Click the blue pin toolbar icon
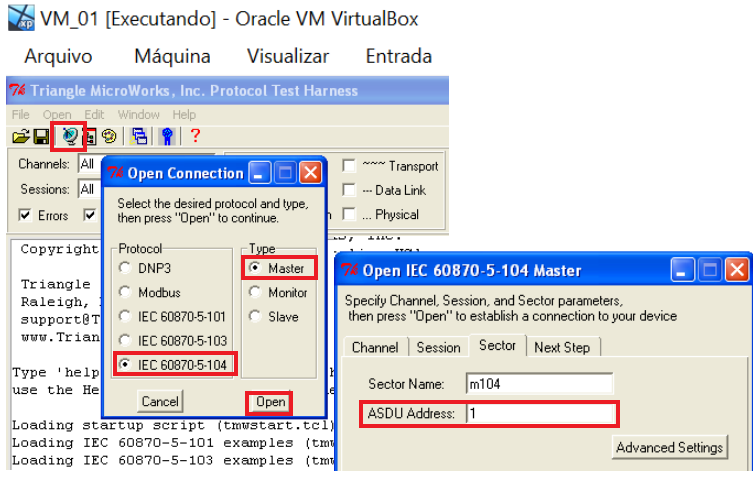The height and width of the screenshot is (478, 753). pyautogui.click(x=168, y=136)
